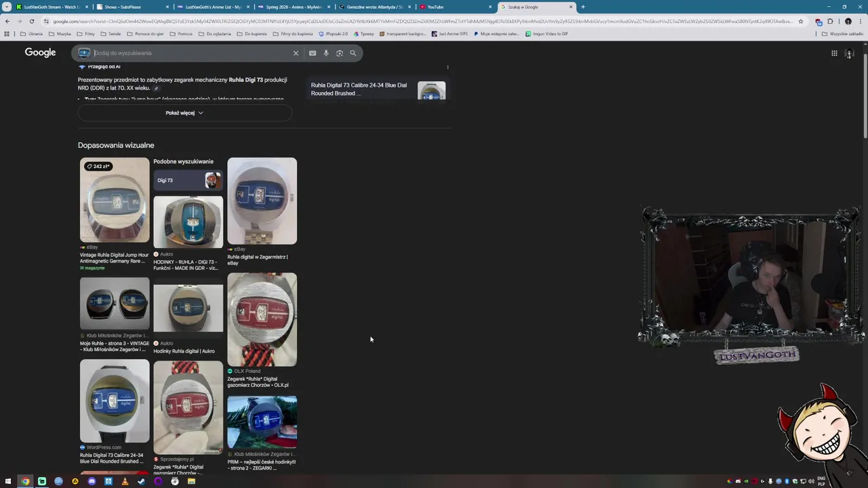Open the Google account avatar
The height and width of the screenshot is (488, 868).
pyautogui.click(x=849, y=54)
